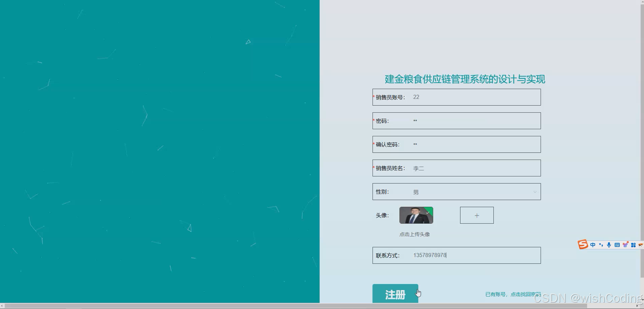This screenshot has width=644, height=309.
Task: Open the Sogou skins wardrobe icon
Action: (625, 245)
